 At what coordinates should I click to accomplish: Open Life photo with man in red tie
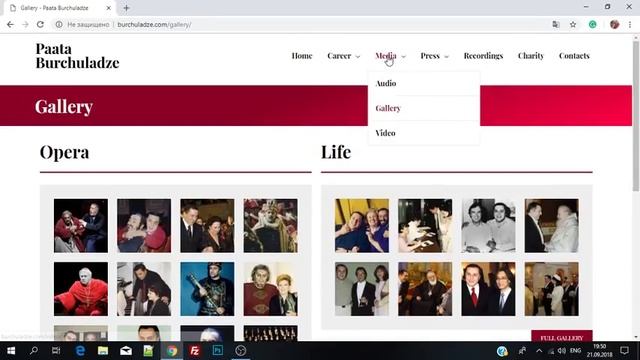coord(488,289)
